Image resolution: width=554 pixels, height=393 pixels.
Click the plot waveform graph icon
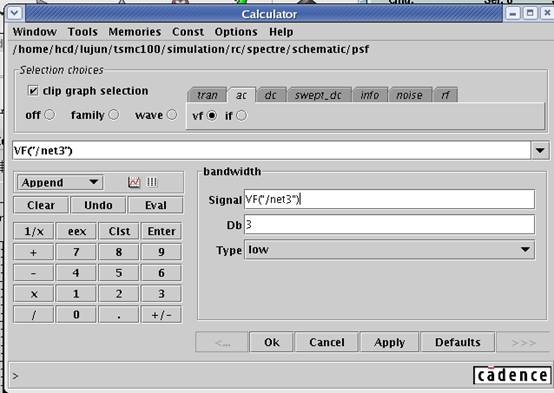pyautogui.click(x=134, y=182)
